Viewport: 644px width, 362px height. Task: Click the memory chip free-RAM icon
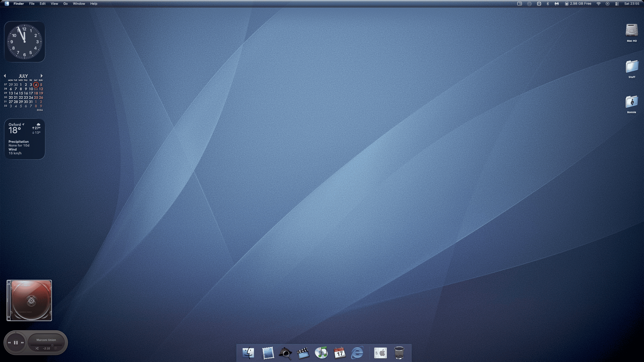pos(567,4)
